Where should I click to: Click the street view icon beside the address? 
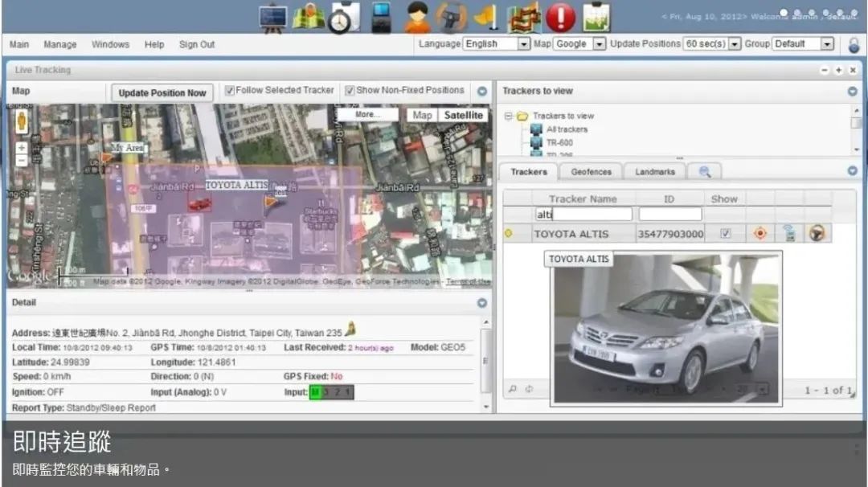[350, 329]
